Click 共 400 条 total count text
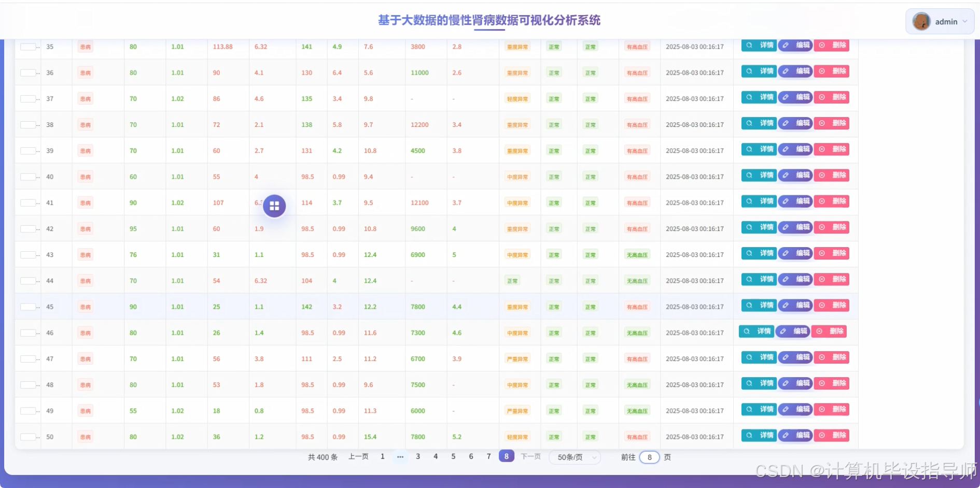This screenshot has height=488, width=980. (x=323, y=457)
